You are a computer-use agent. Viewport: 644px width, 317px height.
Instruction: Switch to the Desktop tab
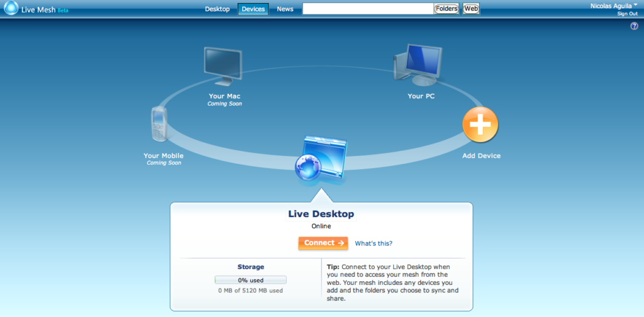click(x=217, y=9)
